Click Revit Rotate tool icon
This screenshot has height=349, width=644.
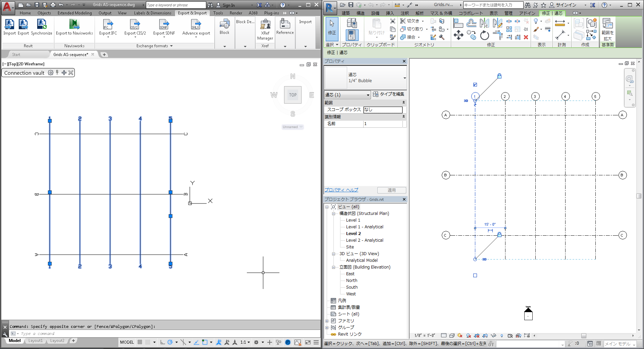tap(484, 35)
